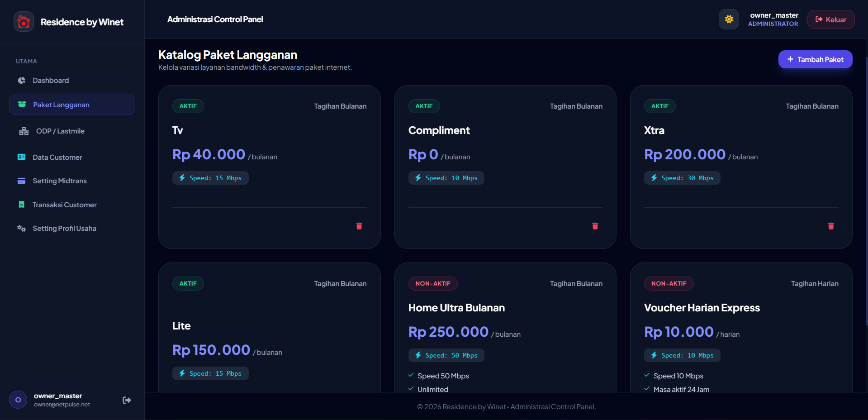Delete the Tv package with trash icon

pos(359,226)
